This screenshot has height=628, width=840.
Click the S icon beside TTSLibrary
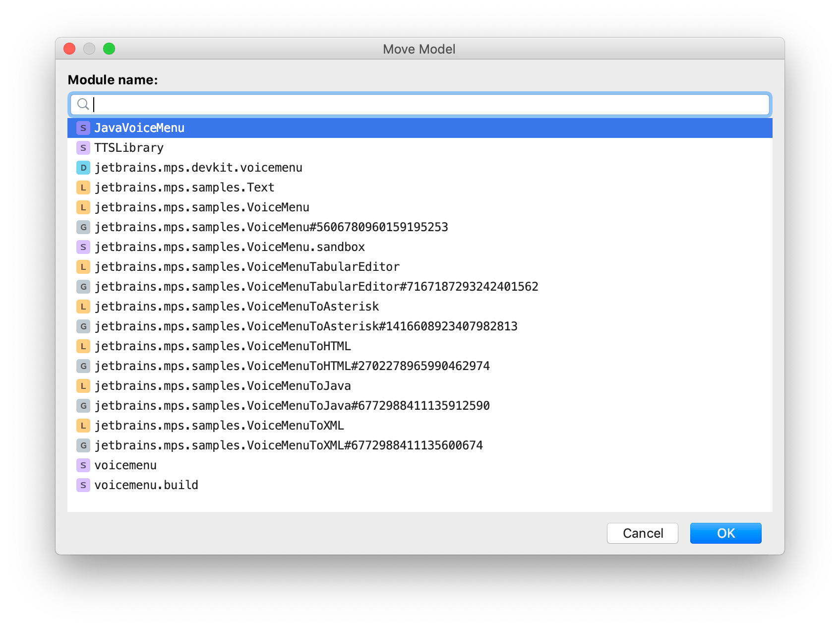[x=83, y=147]
